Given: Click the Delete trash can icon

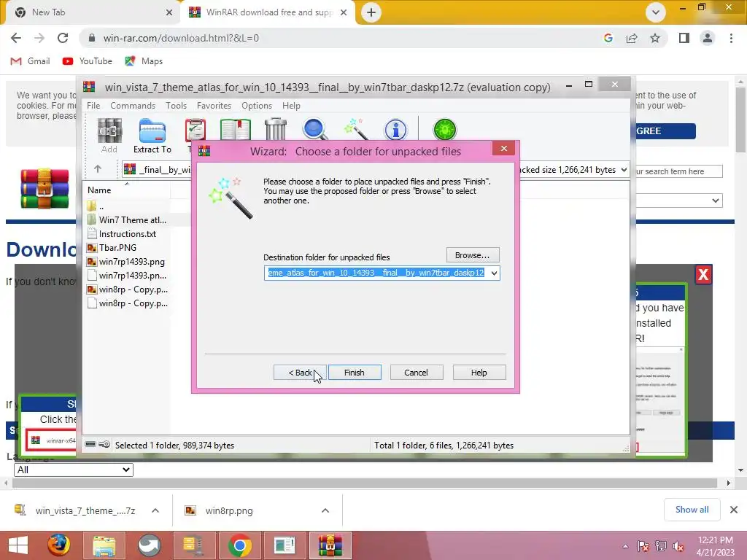Looking at the screenshot, I should (x=275, y=130).
